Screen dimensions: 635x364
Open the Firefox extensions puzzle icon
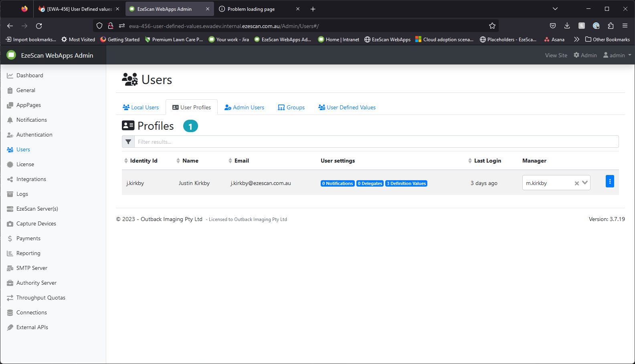pyautogui.click(x=611, y=26)
